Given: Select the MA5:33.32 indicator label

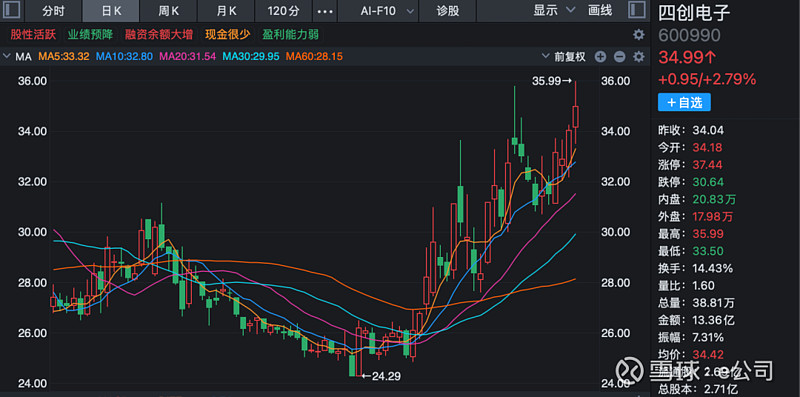Looking at the screenshot, I should tap(64, 57).
